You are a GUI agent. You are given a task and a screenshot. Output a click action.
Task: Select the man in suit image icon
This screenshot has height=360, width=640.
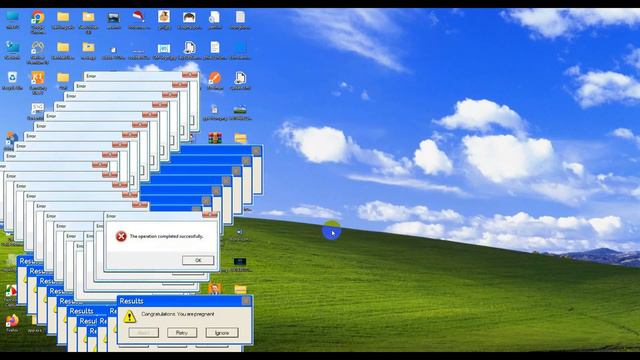click(x=215, y=289)
